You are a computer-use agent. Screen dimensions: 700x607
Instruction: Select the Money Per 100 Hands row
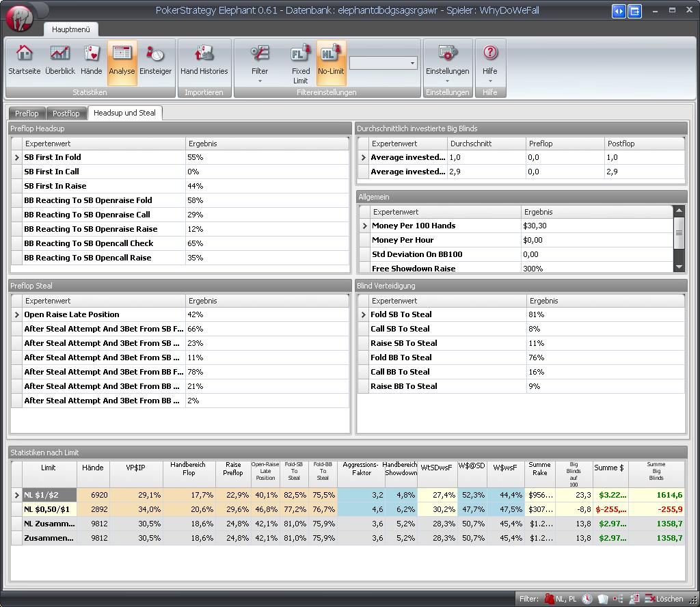pos(516,226)
